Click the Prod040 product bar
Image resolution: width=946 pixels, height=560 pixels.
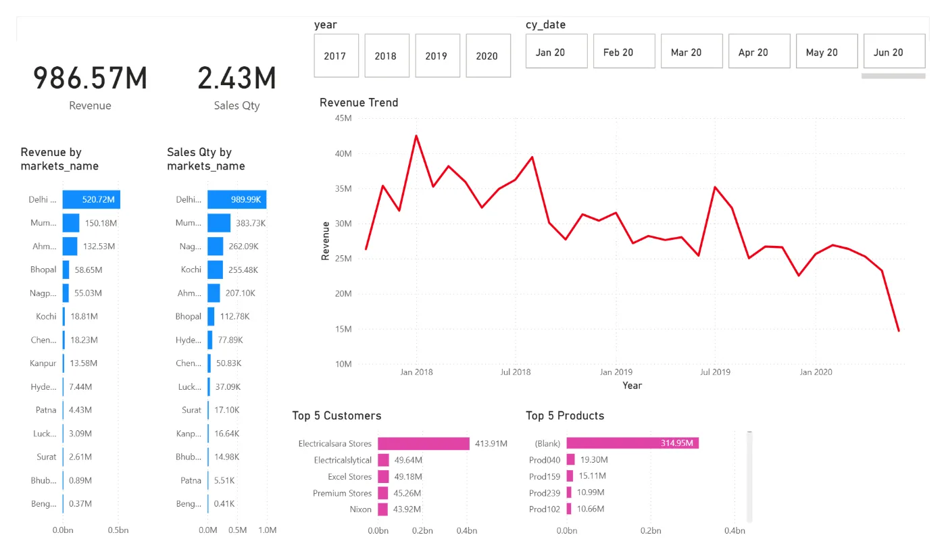(x=570, y=459)
